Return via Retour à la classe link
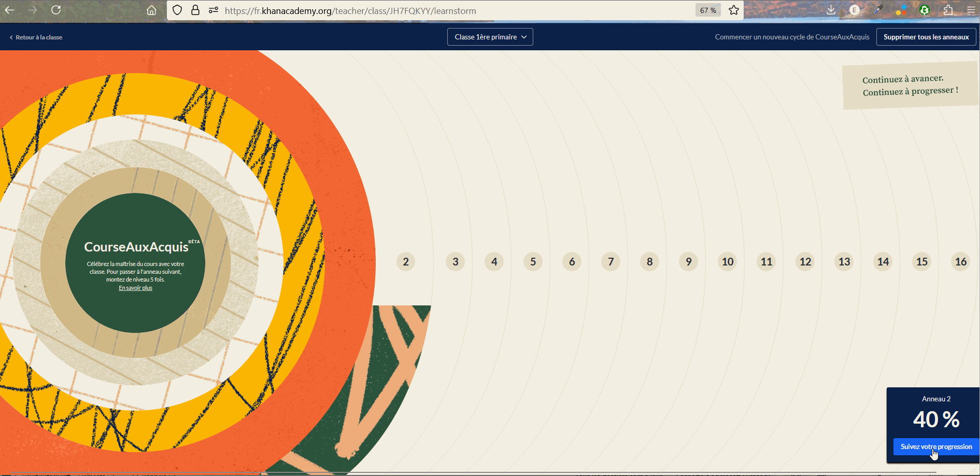980x476 pixels. coord(36,37)
